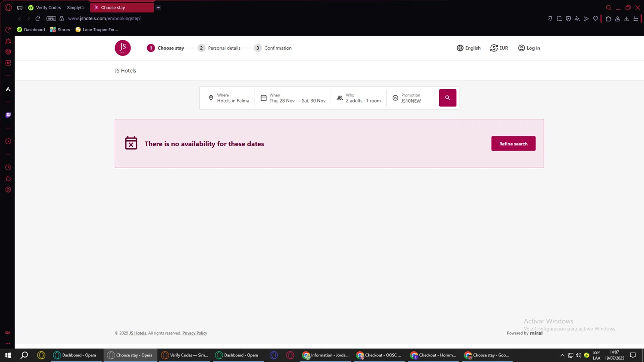Open the Who guests and rooms field
Screen dimensions: 644x362
pyautogui.click(x=358, y=98)
